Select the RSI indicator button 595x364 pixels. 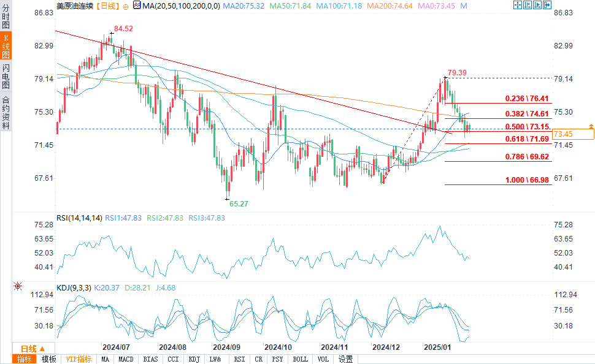click(239, 359)
